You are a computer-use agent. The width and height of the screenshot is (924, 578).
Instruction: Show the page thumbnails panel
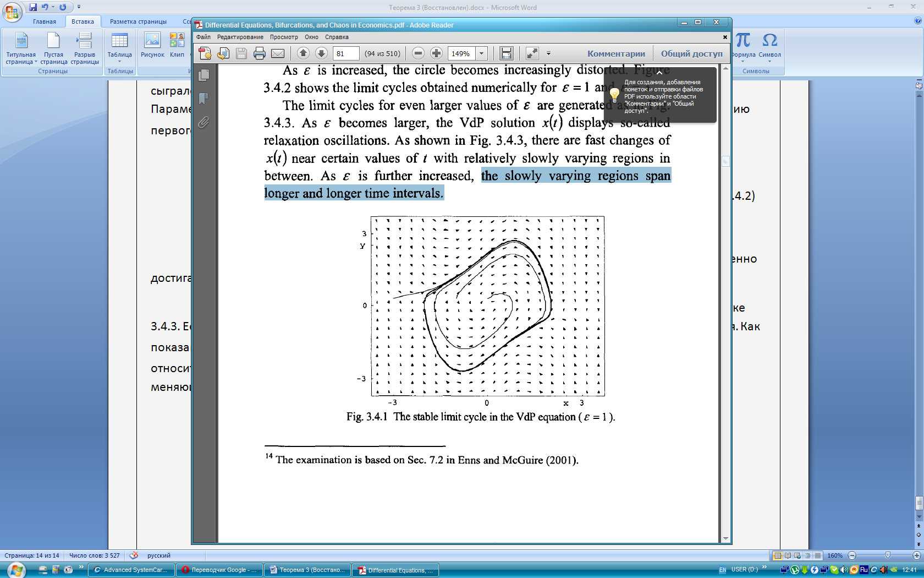click(204, 75)
